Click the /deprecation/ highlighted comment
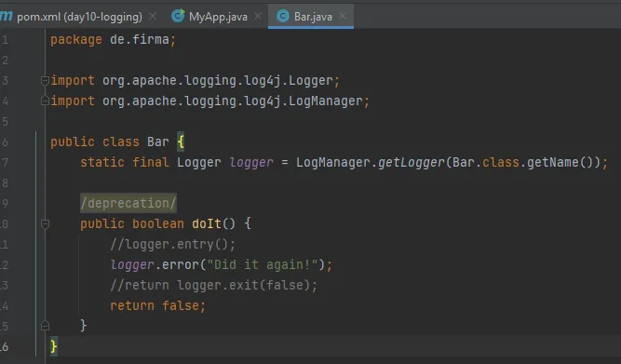 pos(128,203)
